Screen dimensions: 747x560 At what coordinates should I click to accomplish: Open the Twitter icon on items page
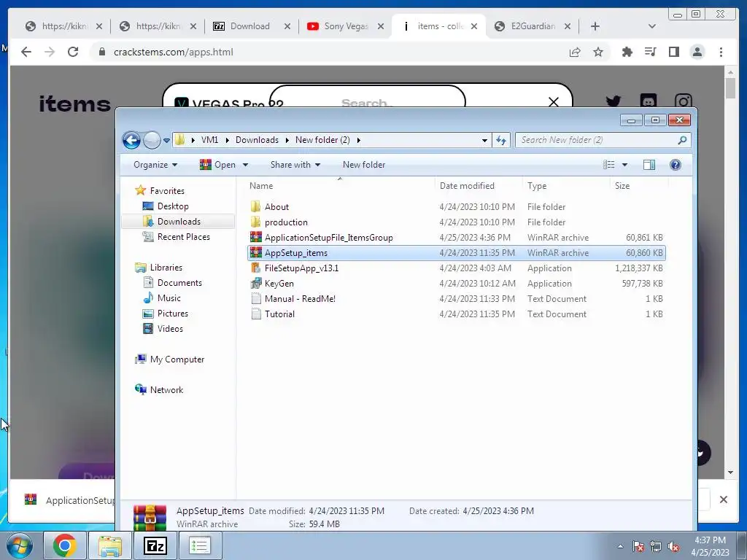(x=613, y=101)
